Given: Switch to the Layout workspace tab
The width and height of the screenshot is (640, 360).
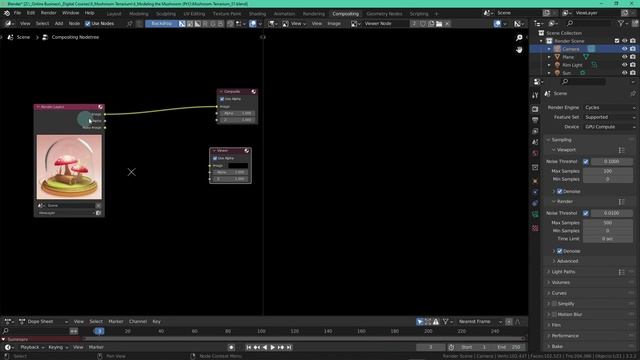Looking at the screenshot, I should pos(114,14).
